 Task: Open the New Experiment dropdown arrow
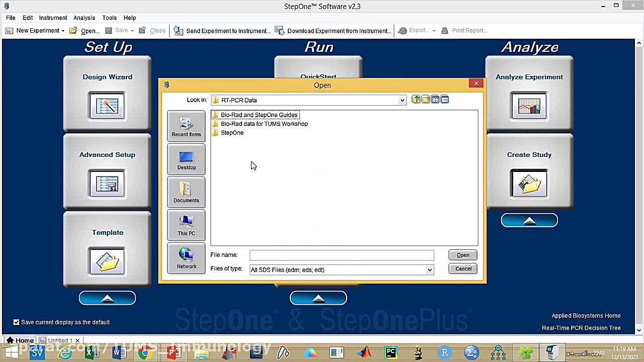pos(63,31)
